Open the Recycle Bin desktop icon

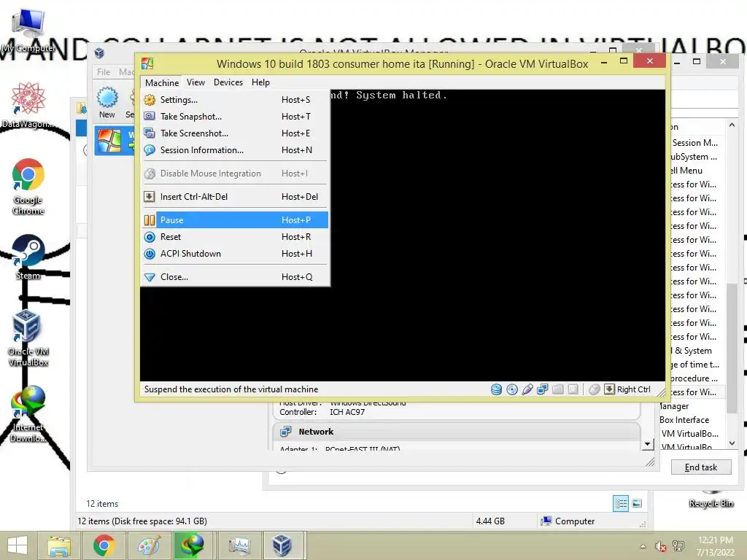pos(711,499)
